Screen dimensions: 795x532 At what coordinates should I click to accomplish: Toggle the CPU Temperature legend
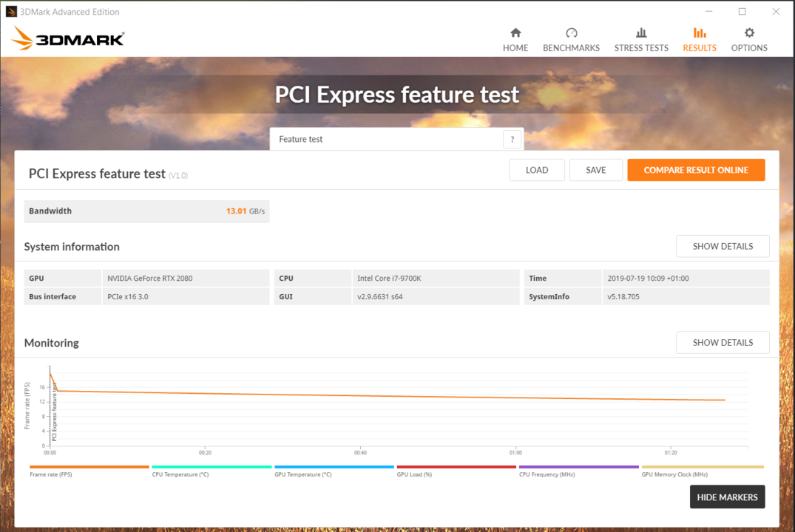212,471
